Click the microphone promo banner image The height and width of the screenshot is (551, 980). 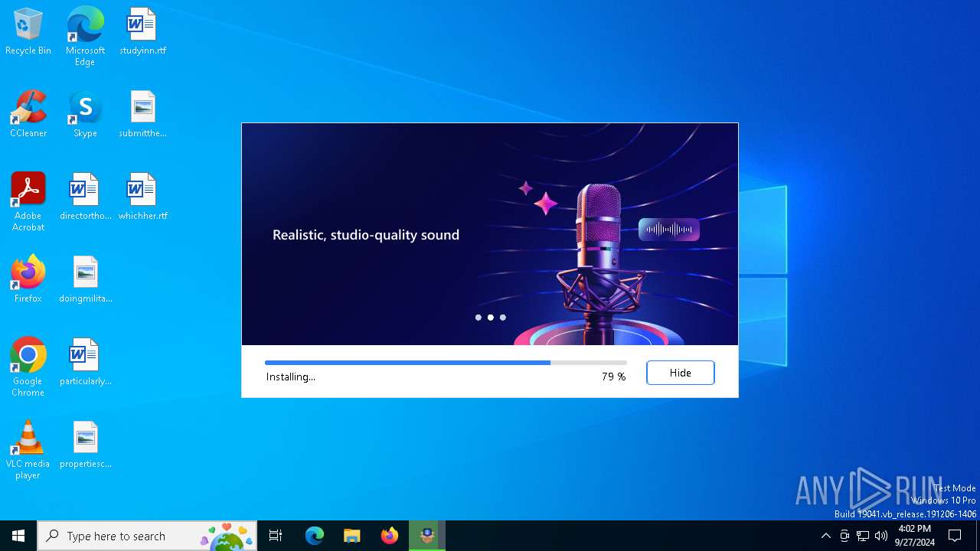(490, 234)
